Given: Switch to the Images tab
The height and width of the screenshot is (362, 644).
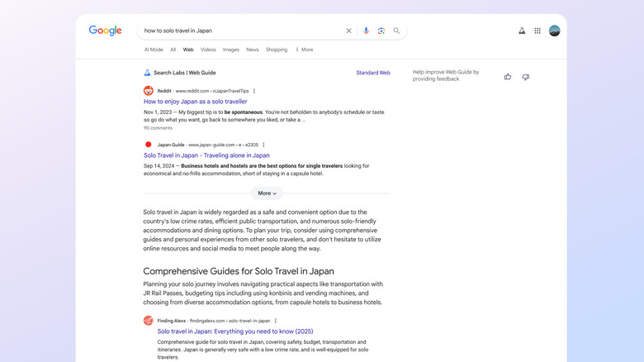Looking at the screenshot, I should point(231,50).
